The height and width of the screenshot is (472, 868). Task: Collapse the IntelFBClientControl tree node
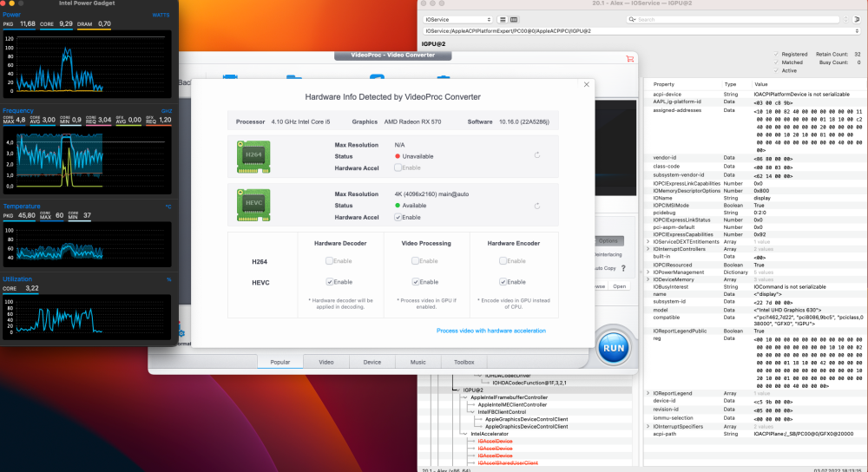473,411
